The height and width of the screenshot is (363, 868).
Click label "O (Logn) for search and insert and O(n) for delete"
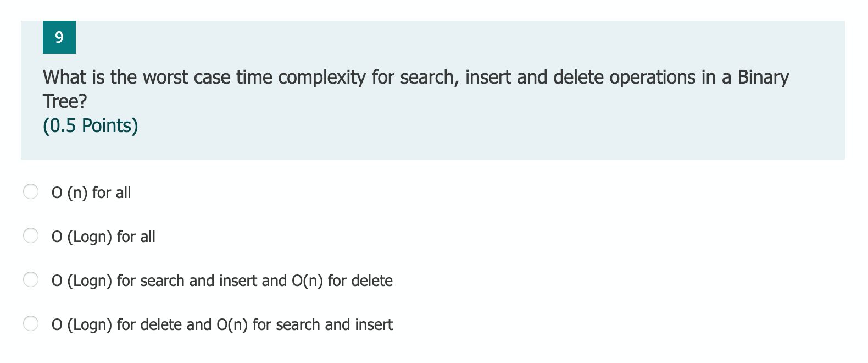click(x=222, y=280)
